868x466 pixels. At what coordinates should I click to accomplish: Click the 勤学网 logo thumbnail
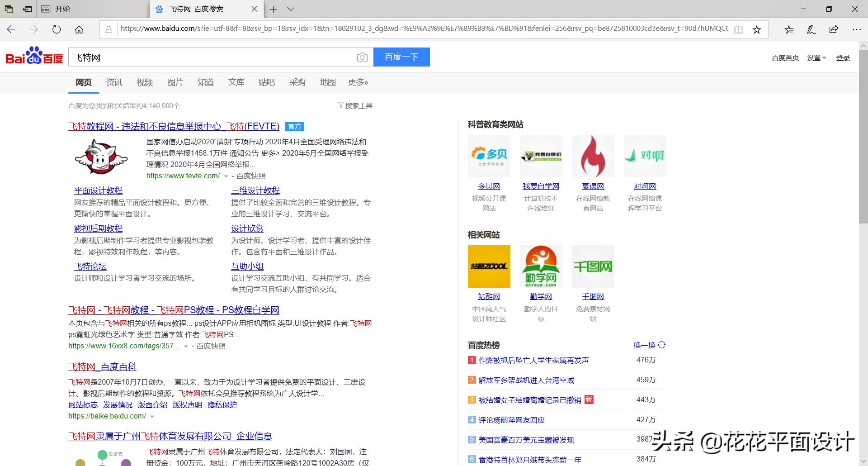(541, 266)
